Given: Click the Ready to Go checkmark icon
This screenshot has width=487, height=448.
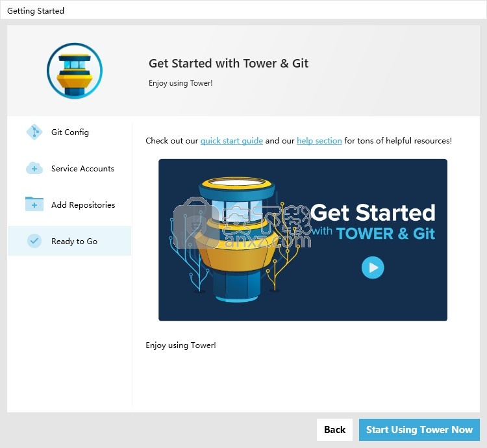Looking at the screenshot, I should click(x=34, y=241).
